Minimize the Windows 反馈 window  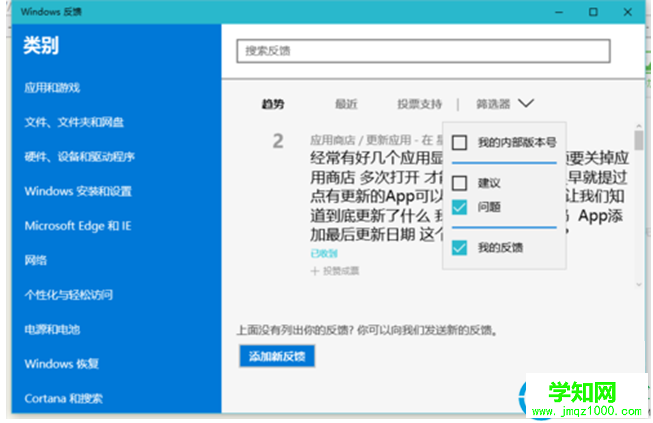tap(559, 12)
